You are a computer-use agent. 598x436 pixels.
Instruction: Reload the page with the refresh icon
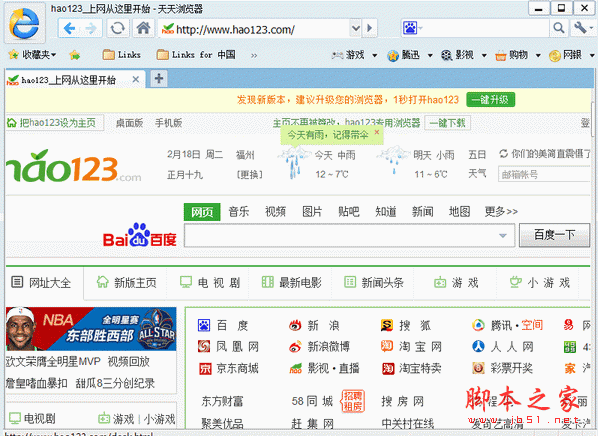(x=117, y=28)
